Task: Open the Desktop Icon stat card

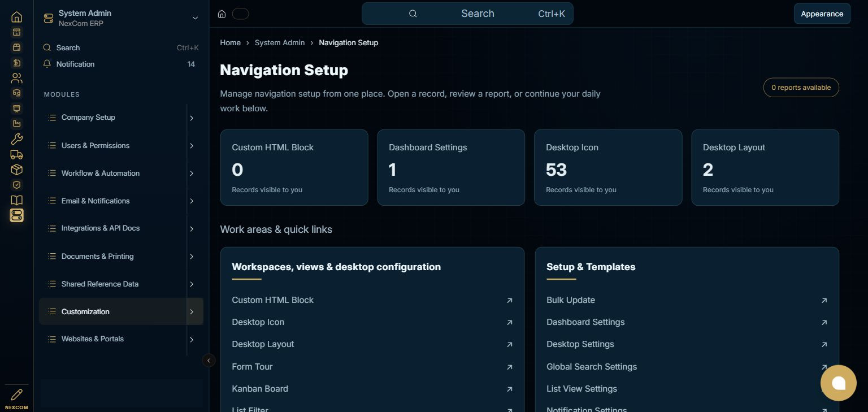Action: point(608,167)
